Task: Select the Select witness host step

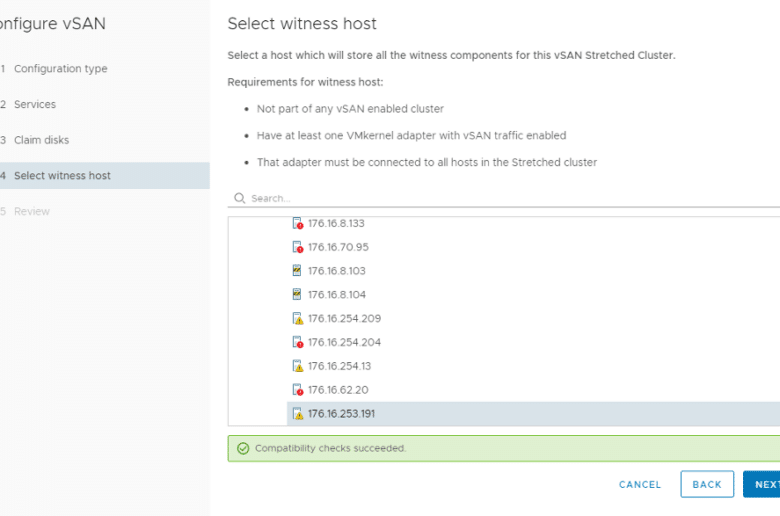Action: coord(104,176)
